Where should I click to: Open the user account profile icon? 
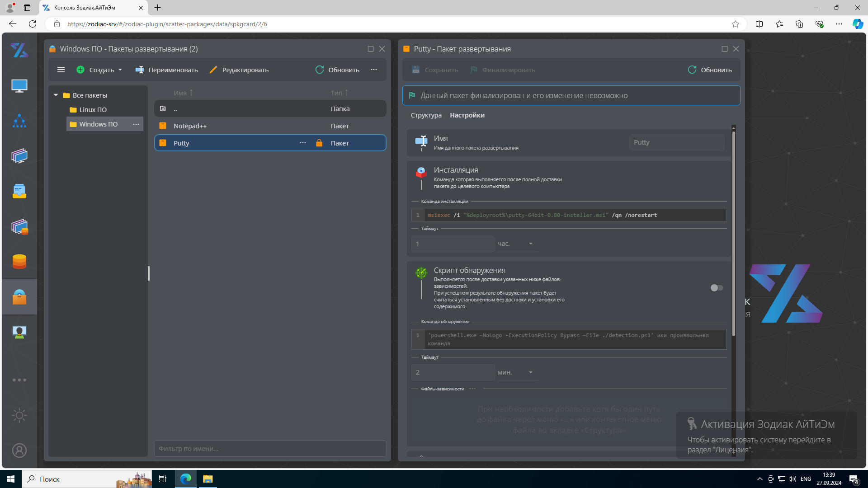(19, 450)
